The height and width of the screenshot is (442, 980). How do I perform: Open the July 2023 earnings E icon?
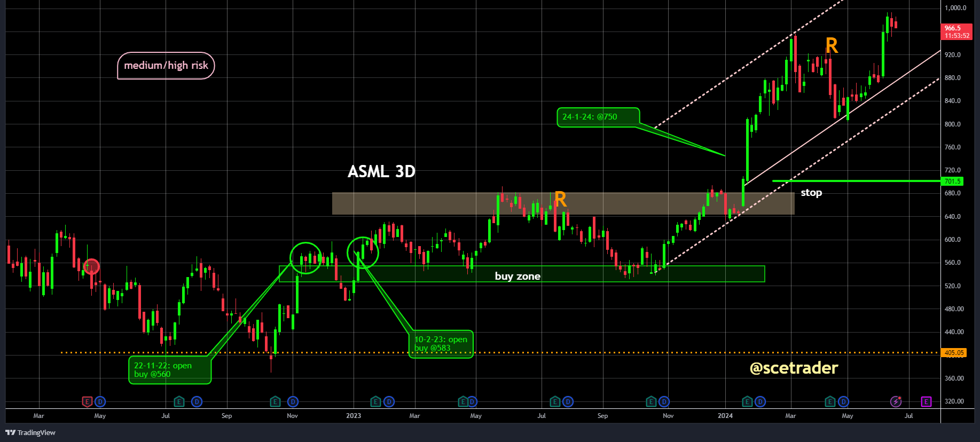pos(555,401)
